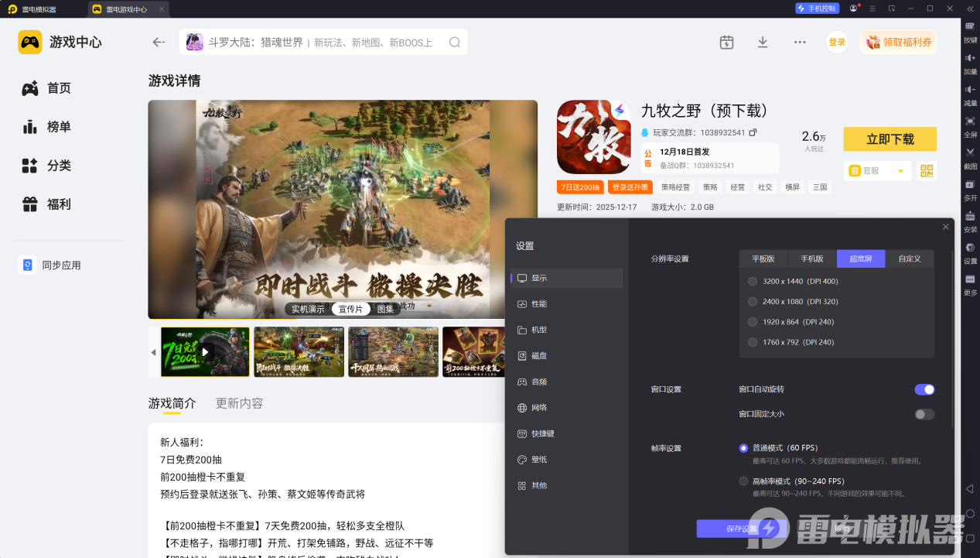The height and width of the screenshot is (558, 980).
Task: Select the 超宽屏 resolution tab
Action: pyautogui.click(x=861, y=259)
